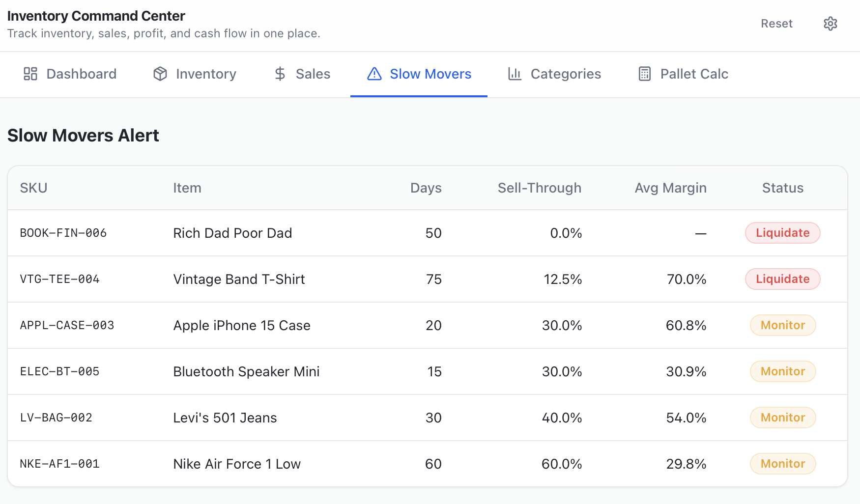
Task: Click item name Levi's 501 Jeans
Action: pos(225,418)
